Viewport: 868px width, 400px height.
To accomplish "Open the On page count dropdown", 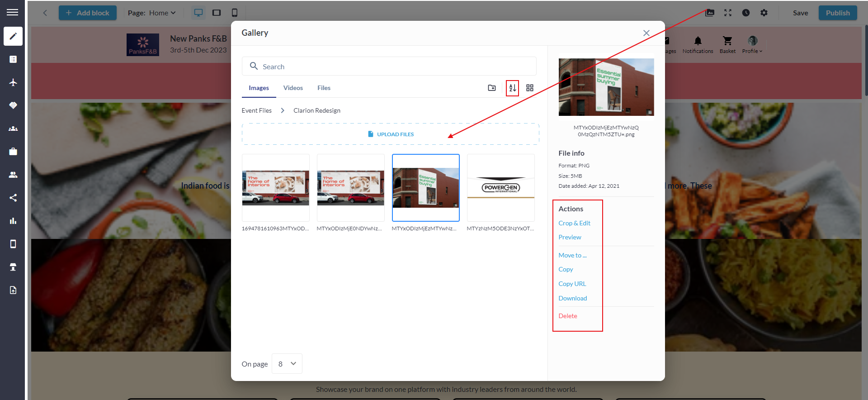I will click(287, 364).
